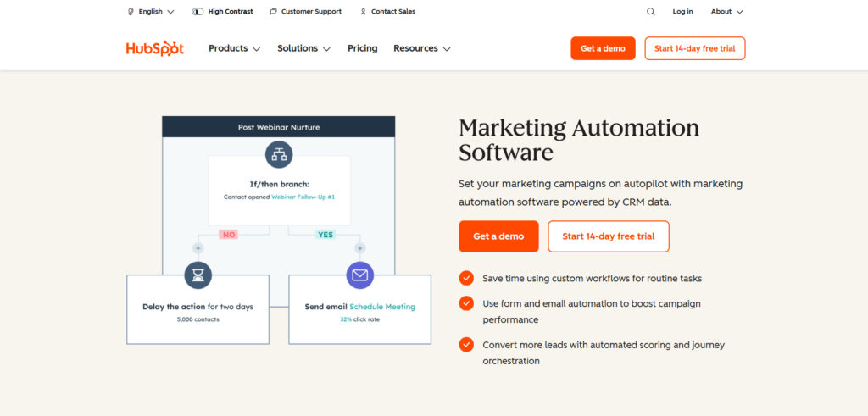Open the search magnifier icon
Viewport: 868px width, 416px height.
point(650,12)
